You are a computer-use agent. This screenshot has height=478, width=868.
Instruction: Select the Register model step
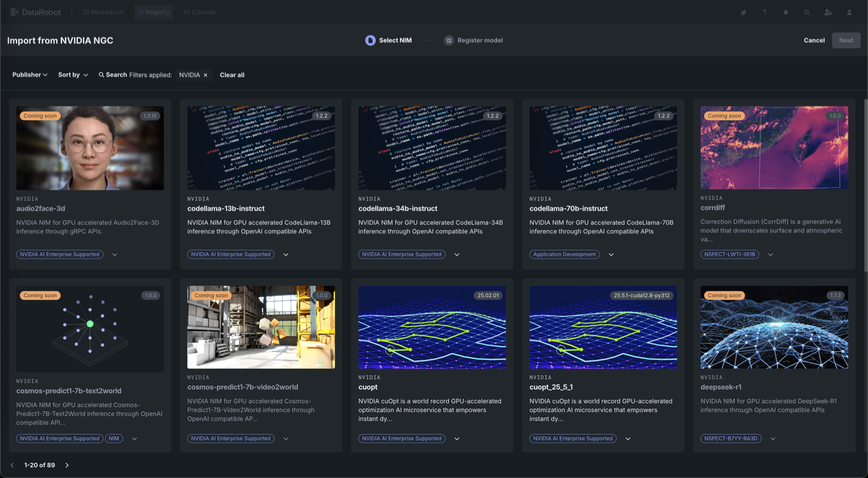[473, 40]
